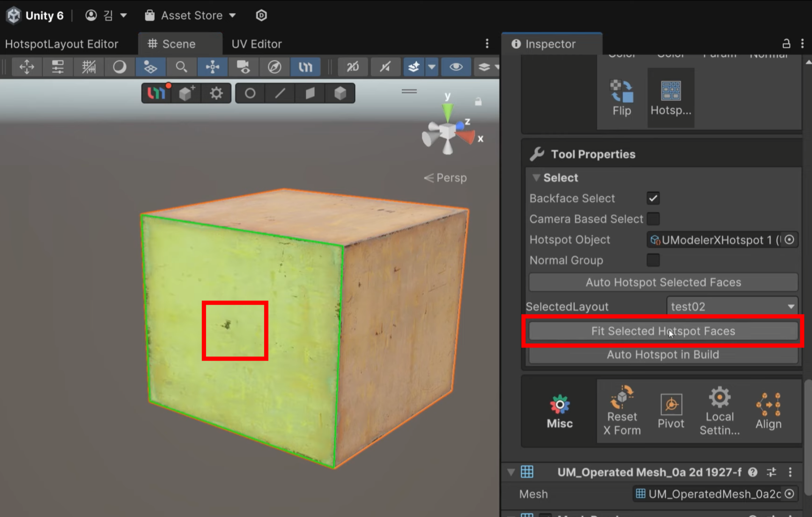Click the compass toolbar icon

tap(274, 67)
